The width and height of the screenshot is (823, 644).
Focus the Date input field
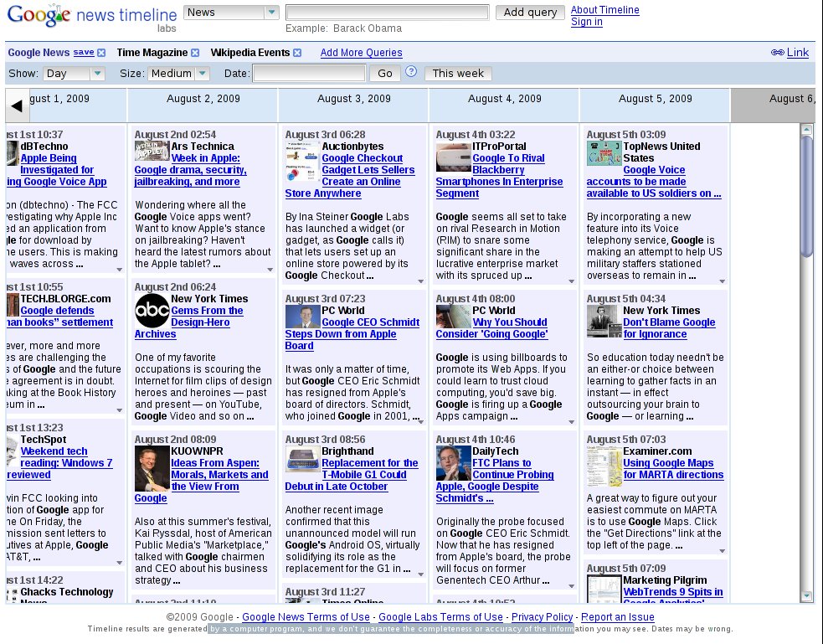pos(309,74)
